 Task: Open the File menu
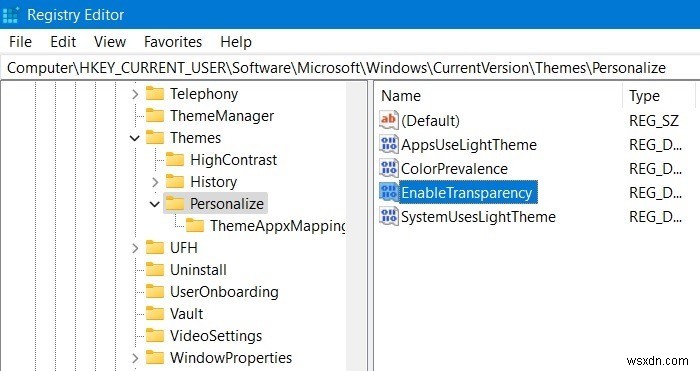coord(21,42)
